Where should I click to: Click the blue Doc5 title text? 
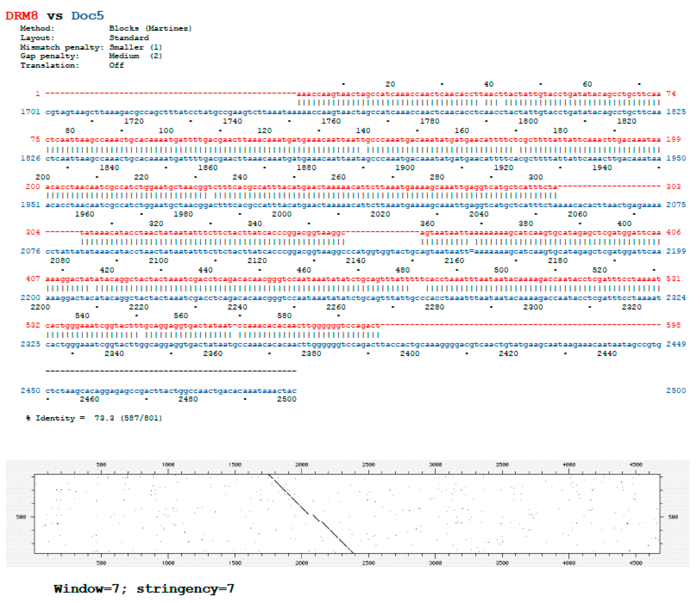(88, 16)
